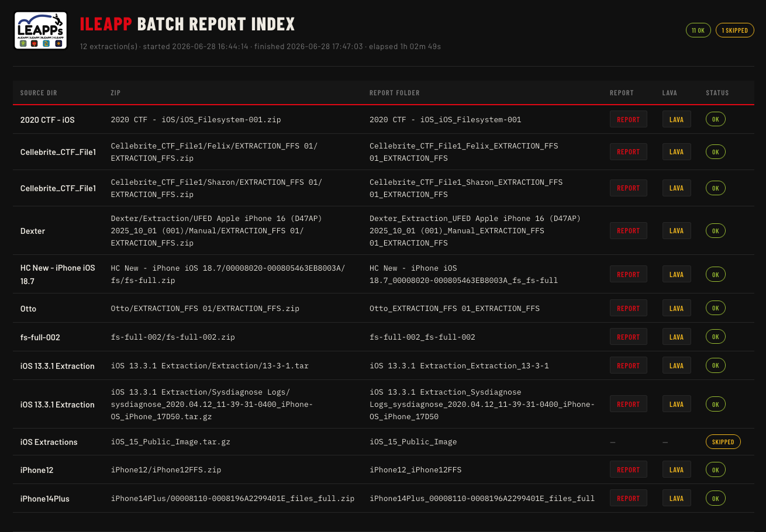Click the '1 SKIPPED' summary badge
The height and width of the screenshot is (532, 766).
click(x=734, y=30)
